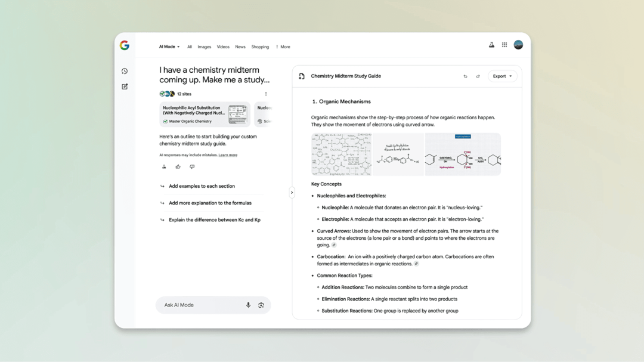Click the 'Key Concepts' subheading
This screenshot has width=644, height=362.
(326, 184)
